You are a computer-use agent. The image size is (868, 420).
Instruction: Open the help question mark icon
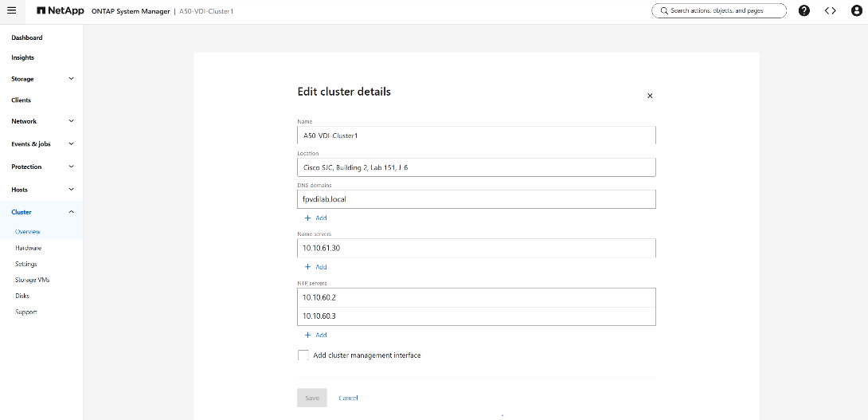tap(803, 10)
